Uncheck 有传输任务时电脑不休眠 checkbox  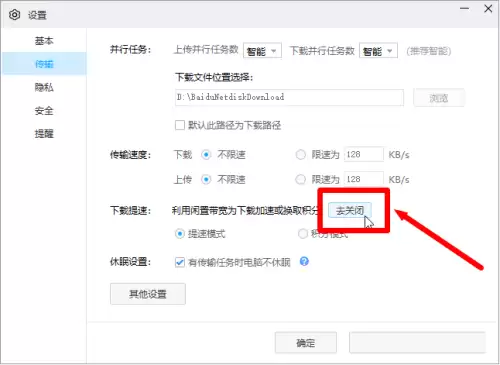180,262
